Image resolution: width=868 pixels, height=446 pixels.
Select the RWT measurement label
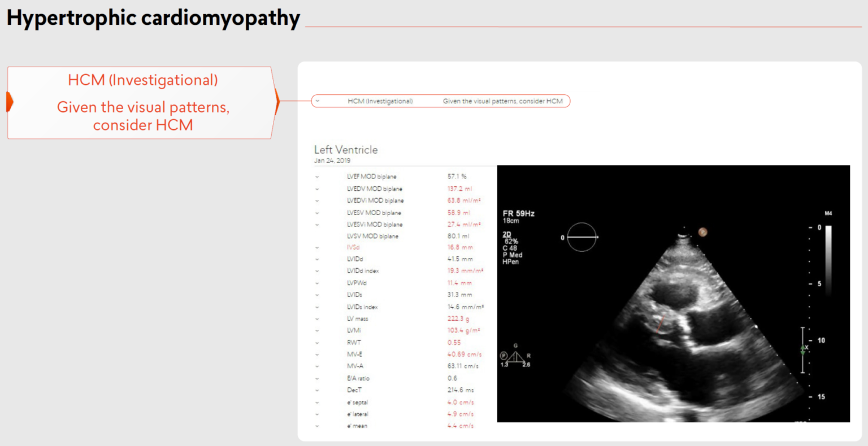(354, 343)
